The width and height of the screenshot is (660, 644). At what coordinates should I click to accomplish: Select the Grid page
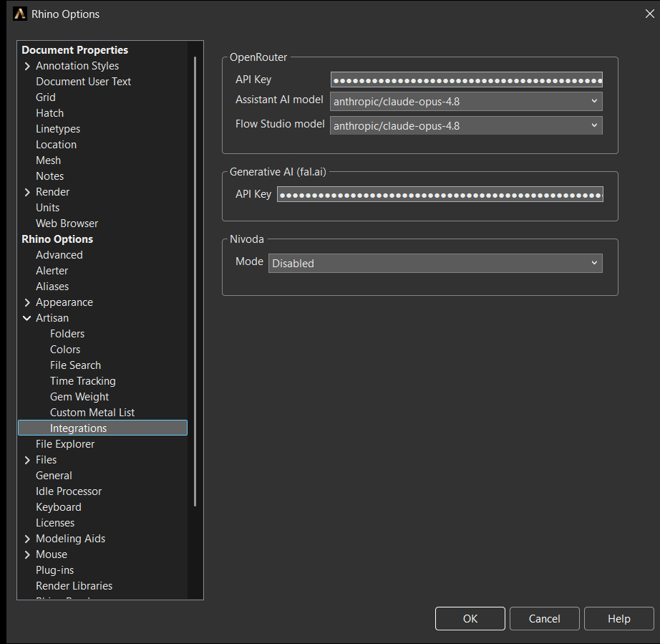click(x=46, y=97)
